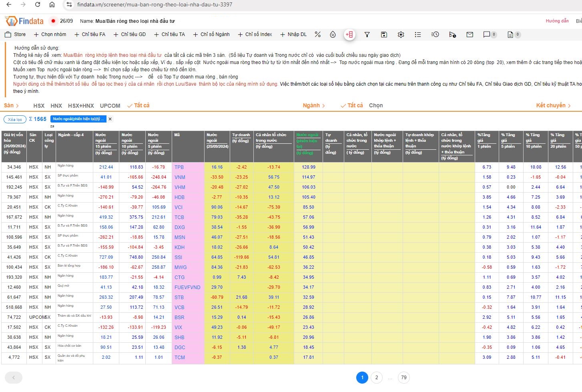The height and width of the screenshot is (392, 582).
Task: Open the TPB ticker link
Action: [x=179, y=167]
